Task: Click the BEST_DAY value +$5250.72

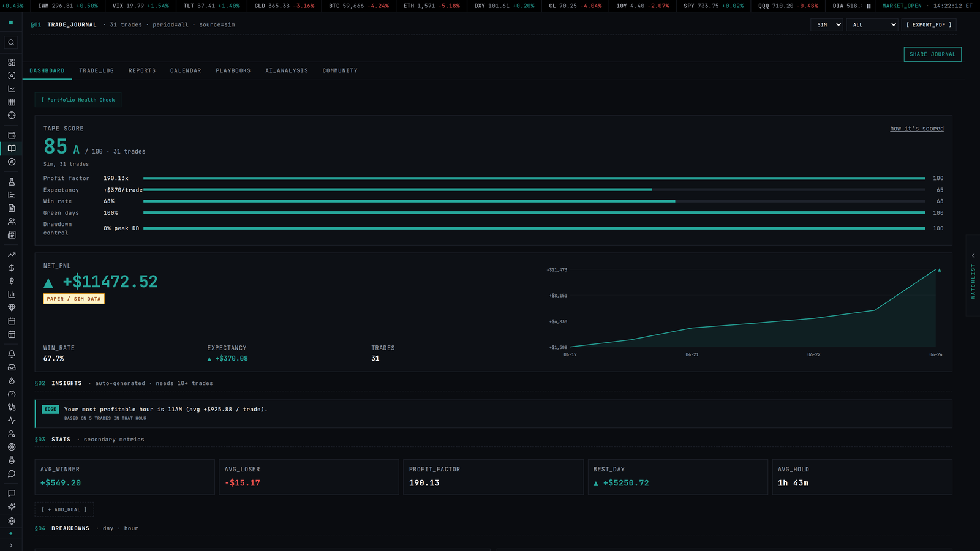Action: coord(621,483)
